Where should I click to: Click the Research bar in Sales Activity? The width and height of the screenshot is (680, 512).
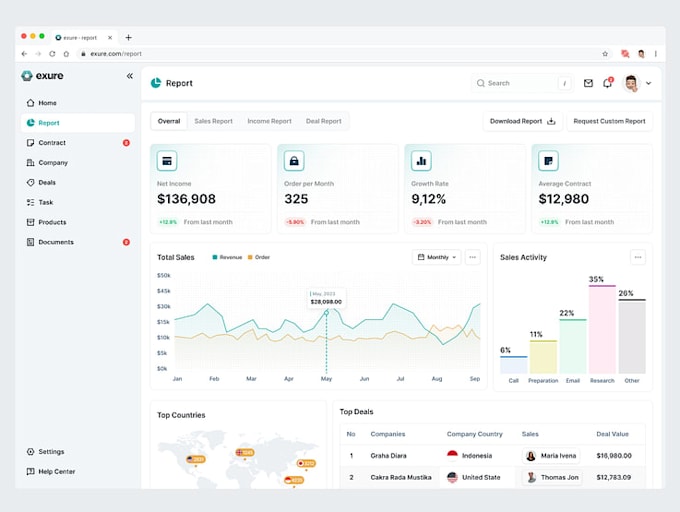[x=602, y=329]
